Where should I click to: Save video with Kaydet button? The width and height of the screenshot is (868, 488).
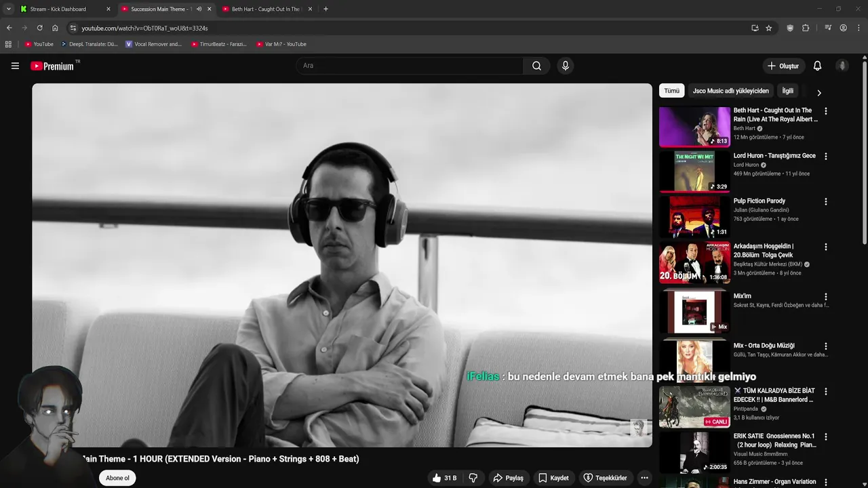(x=553, y=478)
